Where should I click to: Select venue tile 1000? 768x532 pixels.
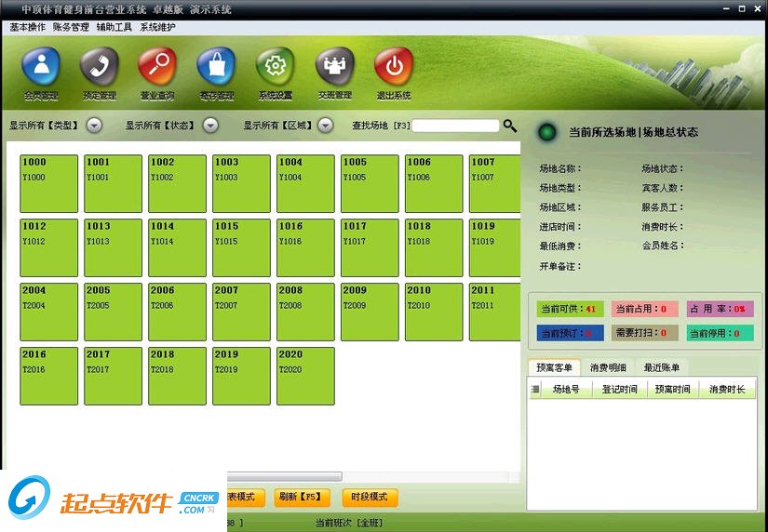click(x=49, y=183)
